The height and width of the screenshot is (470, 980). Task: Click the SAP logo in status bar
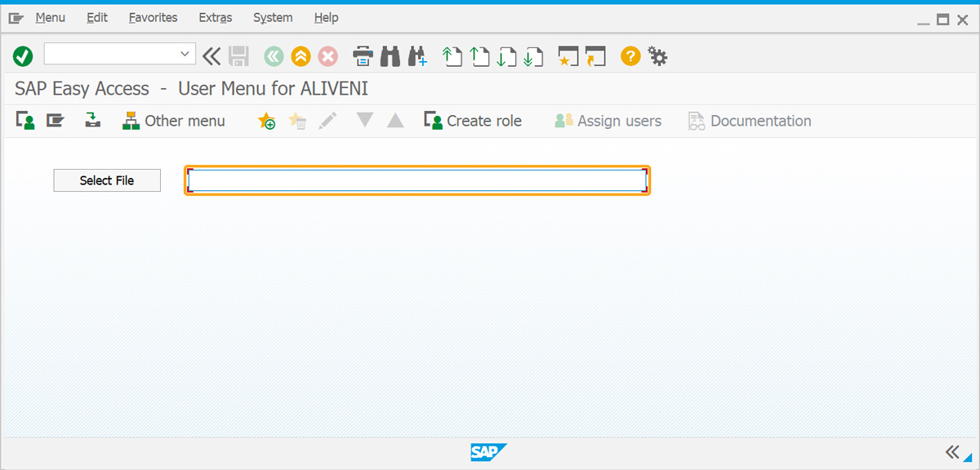tap(488, 452)
